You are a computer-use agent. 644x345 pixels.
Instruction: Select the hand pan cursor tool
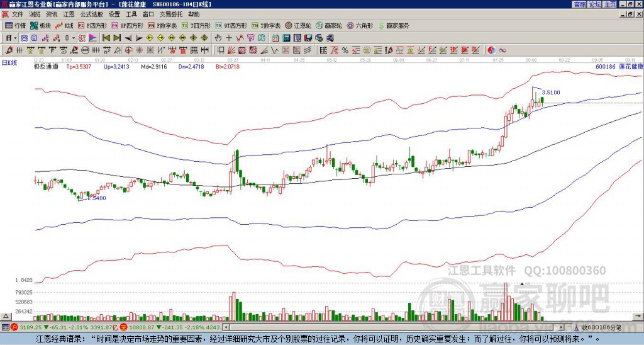pyautogui.click(x=218, y=38)
